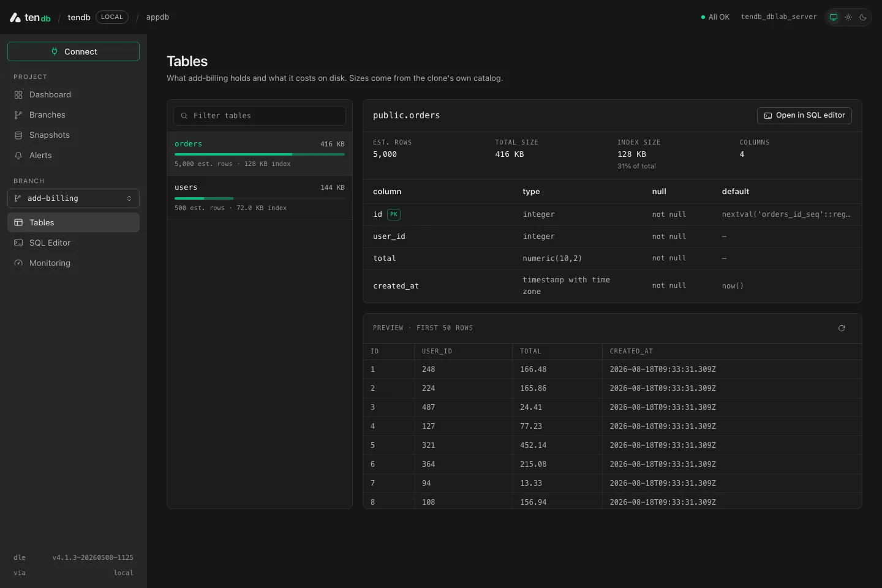The height and width of the screenshot is (588, 882).
Task: Click the appdb breadcrumb
Action: coord(157,17)
